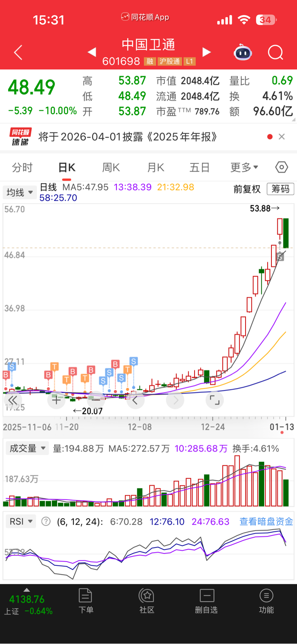Viewport: 297px width, 644px height.
Task: Zoom in chart with plus button
Action: pyautogui.click(x=56, y=400)
